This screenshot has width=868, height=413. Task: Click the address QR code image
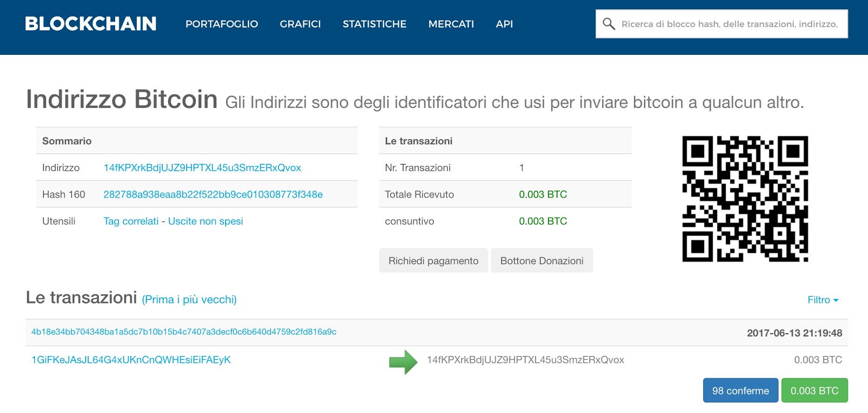(x=745, y=199)
